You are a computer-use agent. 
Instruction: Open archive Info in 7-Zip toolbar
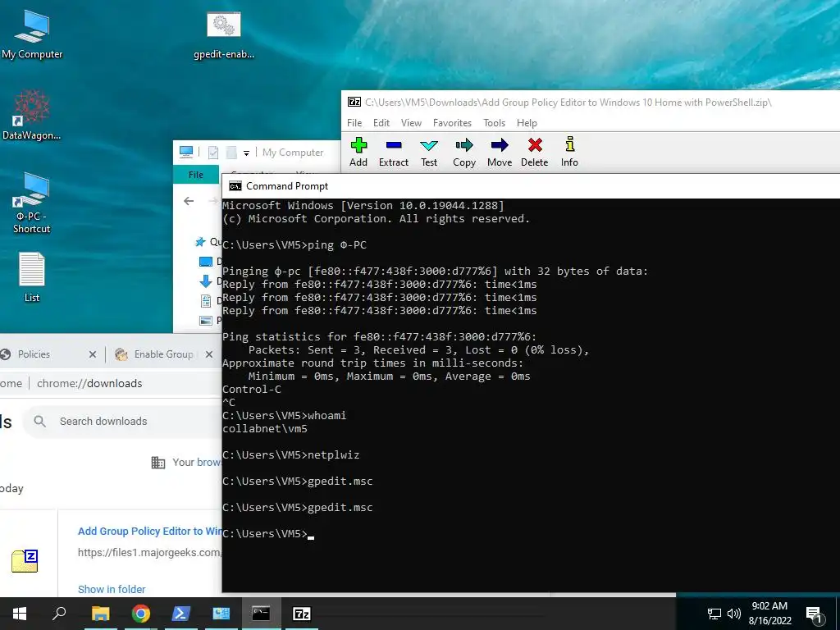(x=569, y=152)
